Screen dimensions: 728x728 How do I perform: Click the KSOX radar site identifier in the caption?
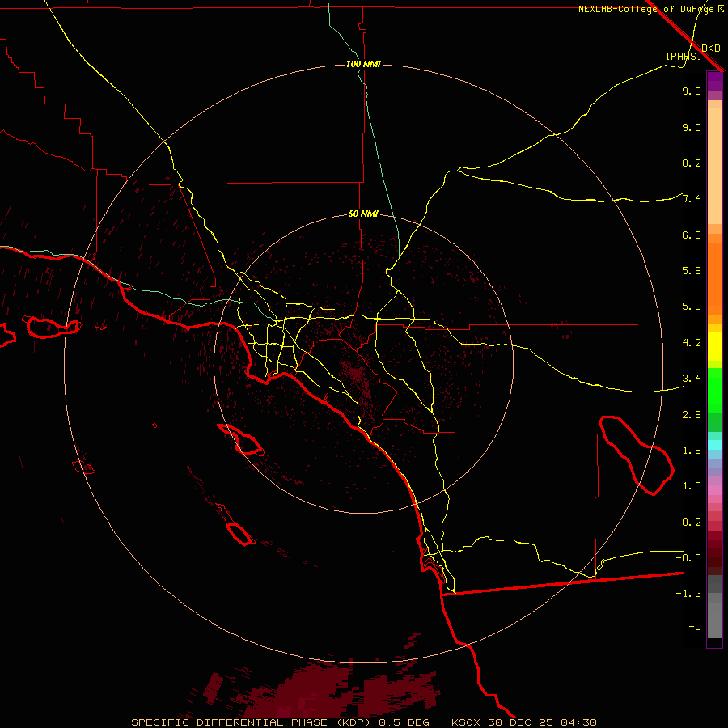click(467, 722)
